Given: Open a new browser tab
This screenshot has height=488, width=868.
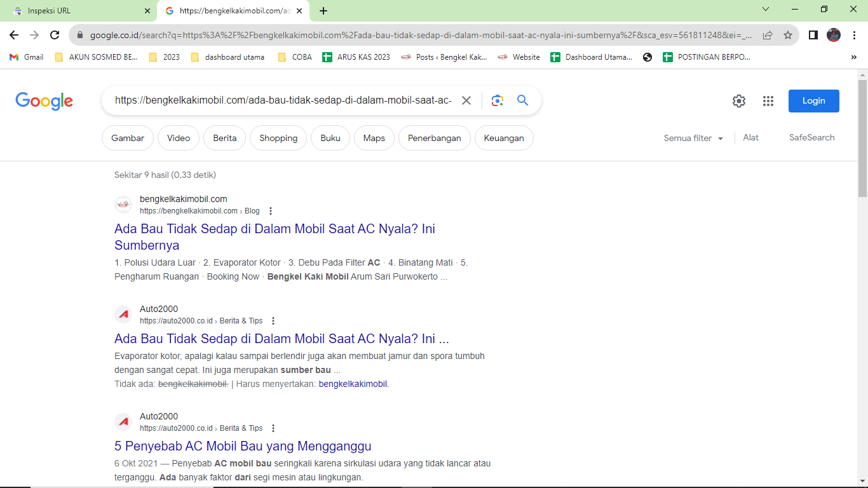Looking at the screenshot, I should coord(323,11).
